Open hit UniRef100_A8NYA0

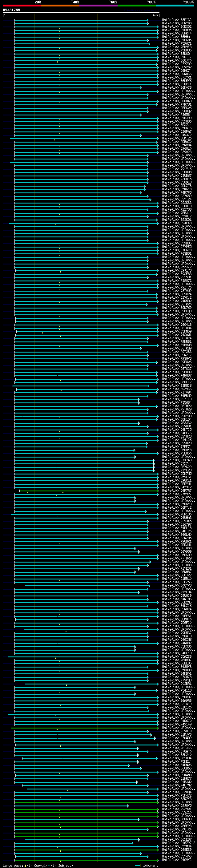point(177,23)
